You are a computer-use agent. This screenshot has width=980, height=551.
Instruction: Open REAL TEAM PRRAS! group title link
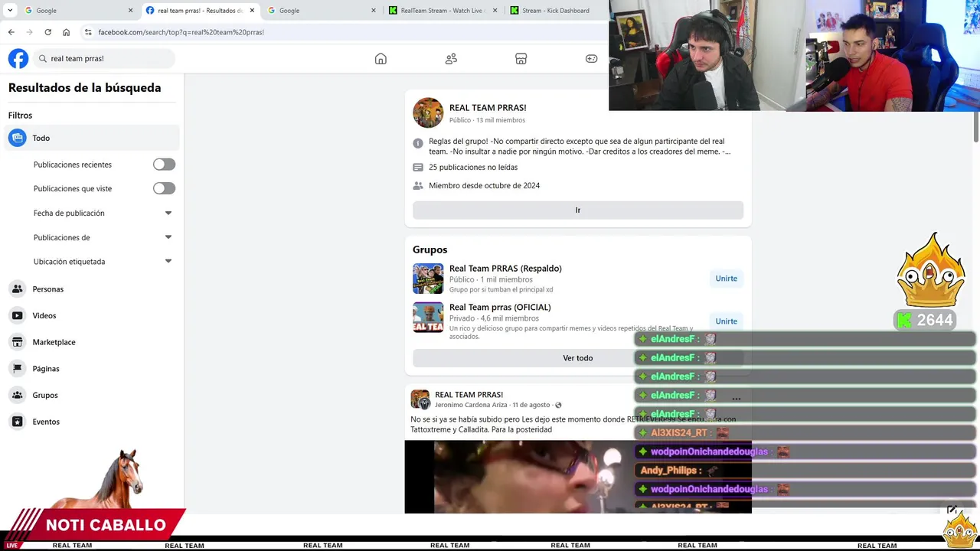click(488, 108)
